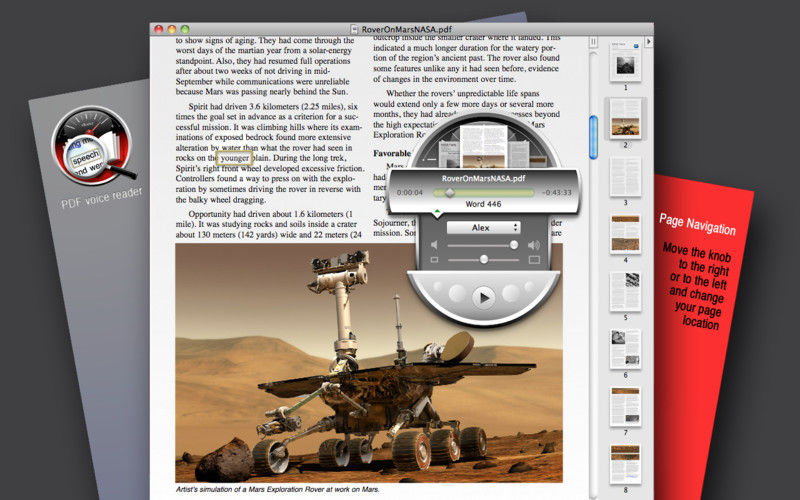Click the reading progress slider knob
Image resolution: width=800 pixels, height=500 pixels.
449,193
